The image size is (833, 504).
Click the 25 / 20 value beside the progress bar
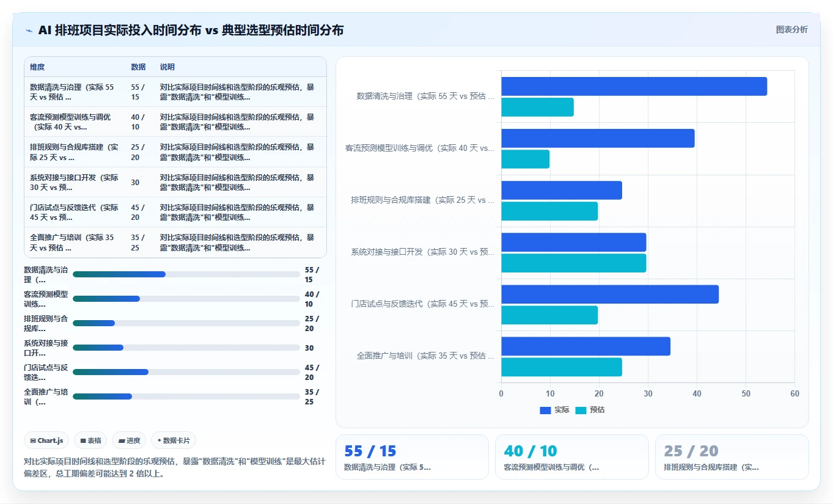tap(312, 323)
